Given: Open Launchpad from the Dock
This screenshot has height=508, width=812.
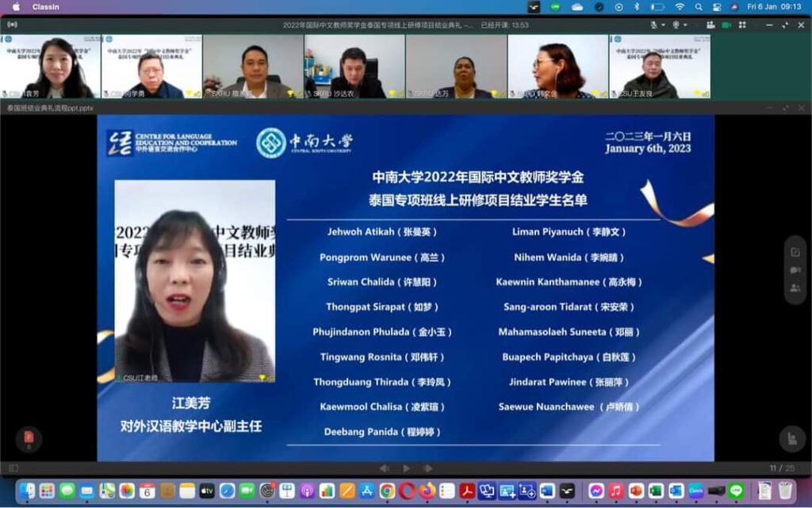Looking at the screenshot, I should click(47, 491).
